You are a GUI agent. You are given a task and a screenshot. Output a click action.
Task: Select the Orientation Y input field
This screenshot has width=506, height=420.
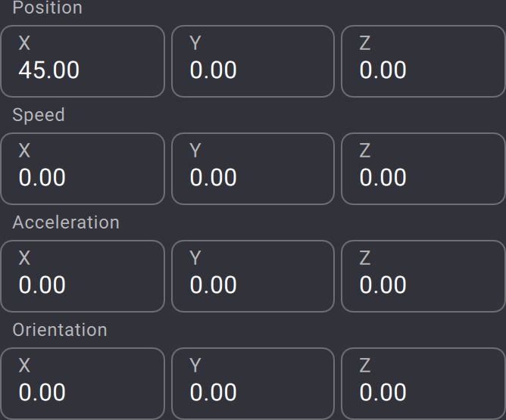(x=252, y=384)
